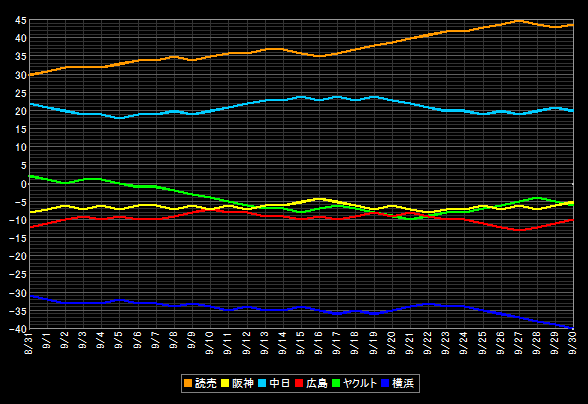588x404 pixels.
Task: Click the 9/1 date label
Action: [47, 340]
